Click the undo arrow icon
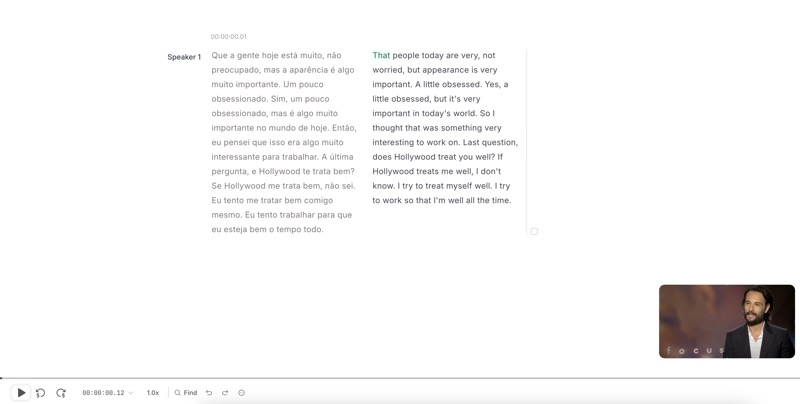Viewport: 800px width, 404px height. [209, 393]
